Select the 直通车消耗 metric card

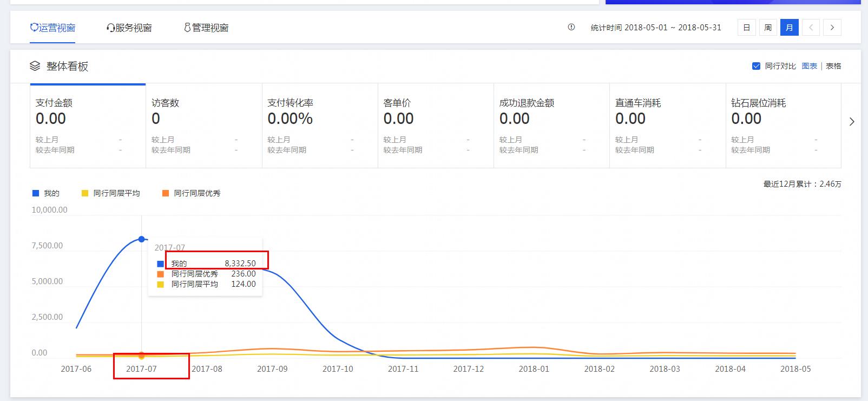click(x=667, y=126)
